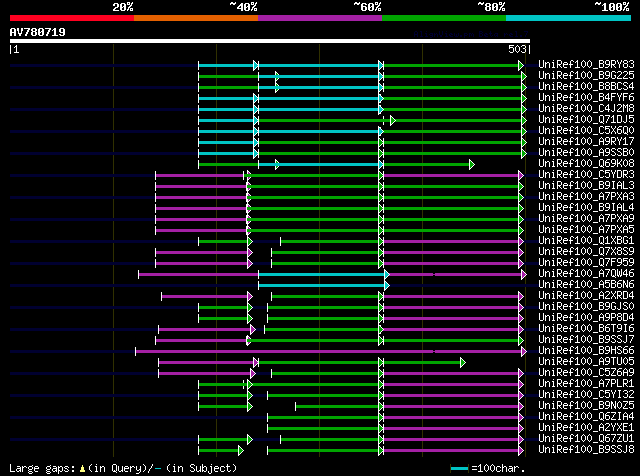The height and width of the screenshot is (476, 640).
Task: Select subject label UniRef100_A7PXA9
Action: coord(586,219)
